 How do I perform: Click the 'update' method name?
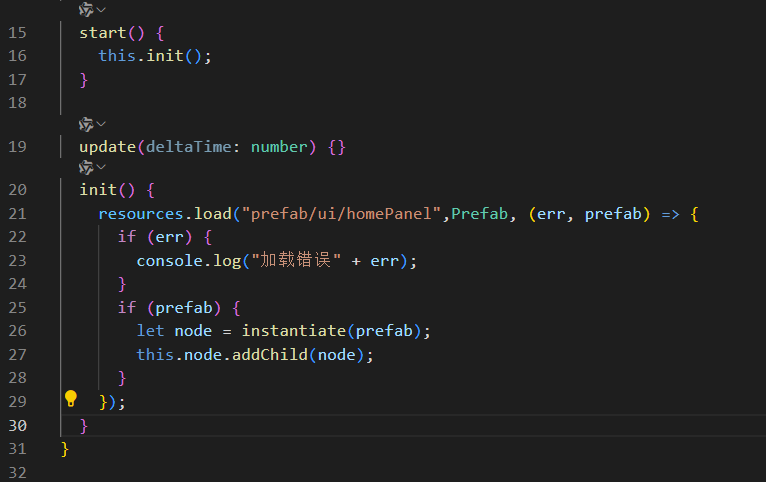click(x=107, y=147)
